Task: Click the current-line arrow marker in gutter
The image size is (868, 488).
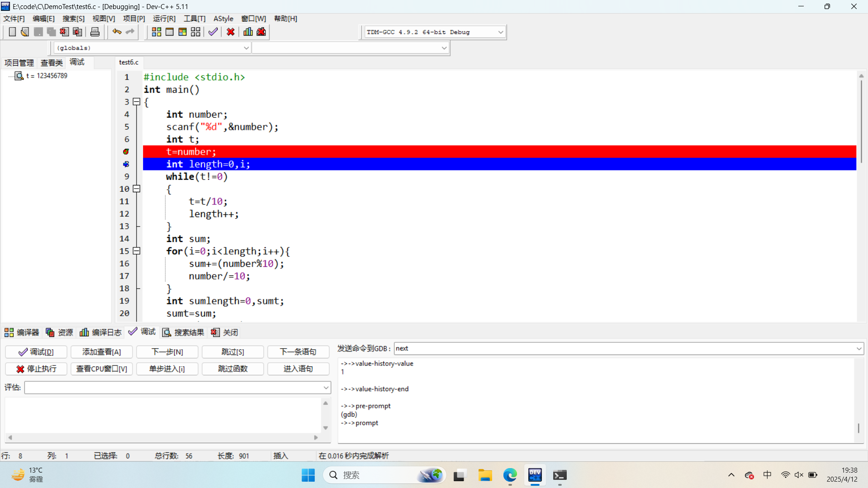Action: 126,164
